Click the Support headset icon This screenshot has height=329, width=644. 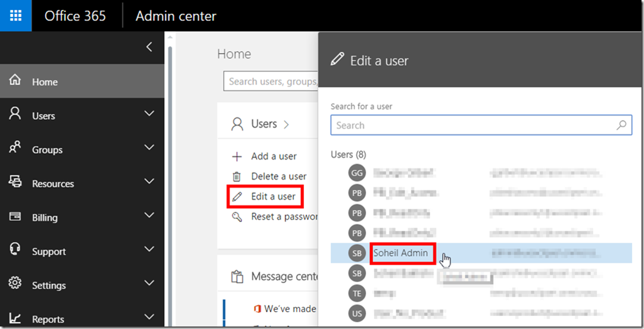click(x=15, y=249)
